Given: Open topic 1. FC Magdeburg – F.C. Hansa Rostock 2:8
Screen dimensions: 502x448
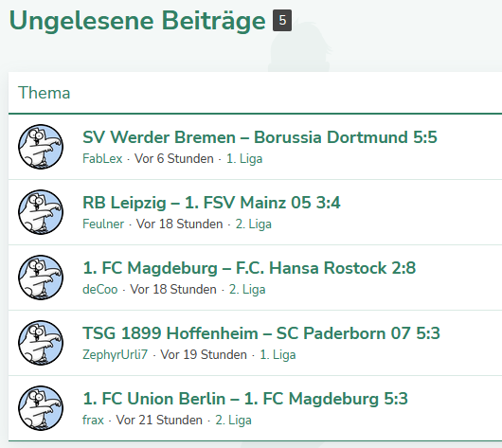Looking at the screenshot, I should pyautogui.click(x=249, y=268).
